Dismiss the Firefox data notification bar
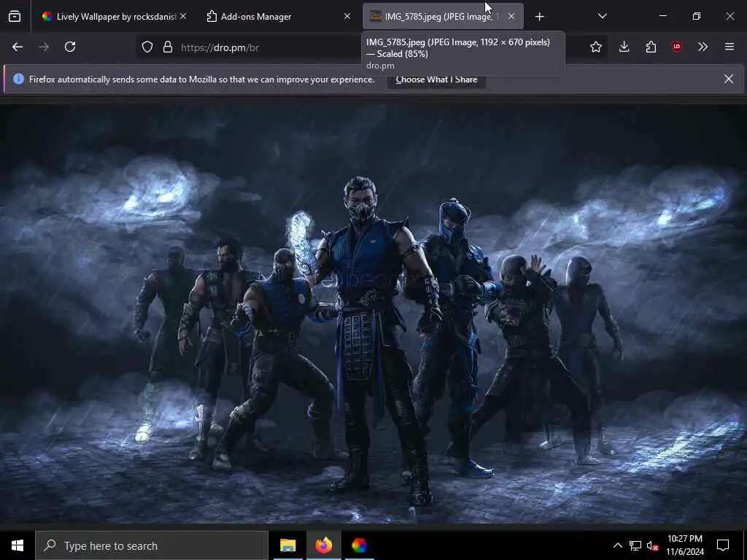747x560 pixels. click(729, 79)
